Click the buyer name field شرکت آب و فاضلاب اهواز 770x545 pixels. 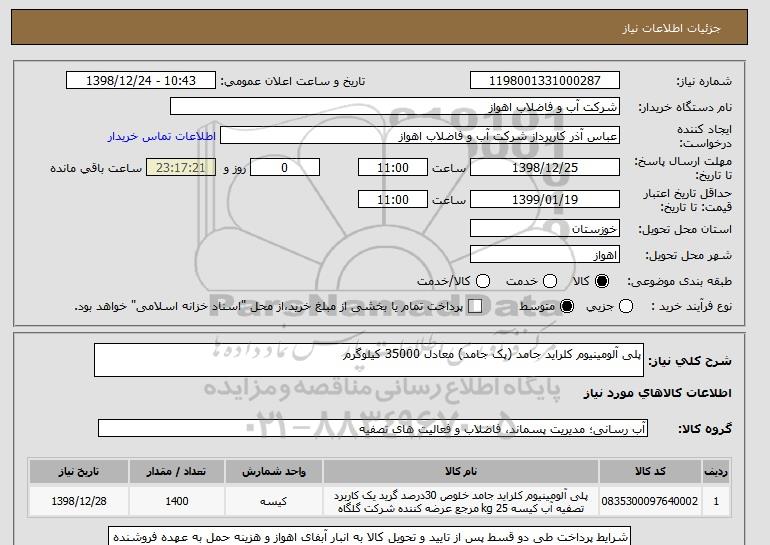click(x=395, y=107)
